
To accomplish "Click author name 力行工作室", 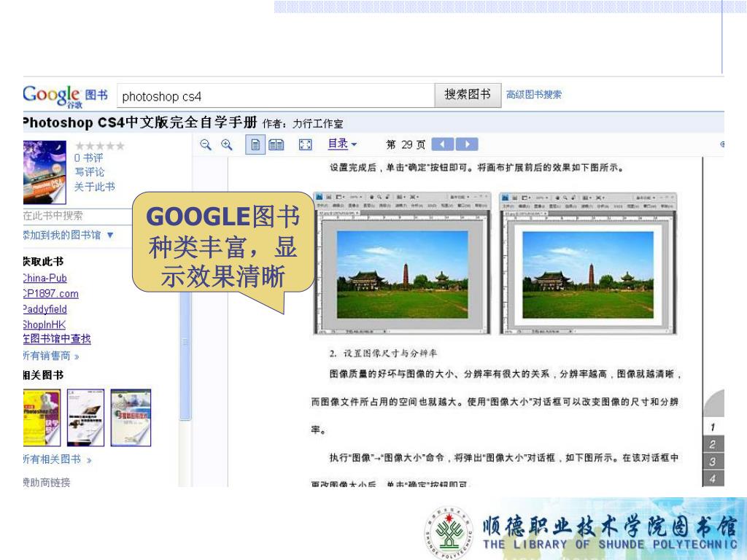I will 317,124.
